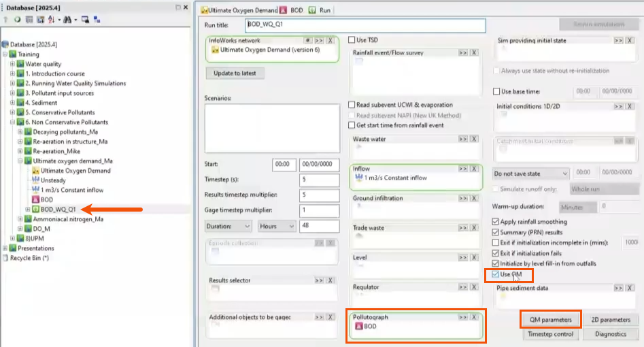Toggle the Use QM checkbox
644x347 pixels.
pos(496,274)
